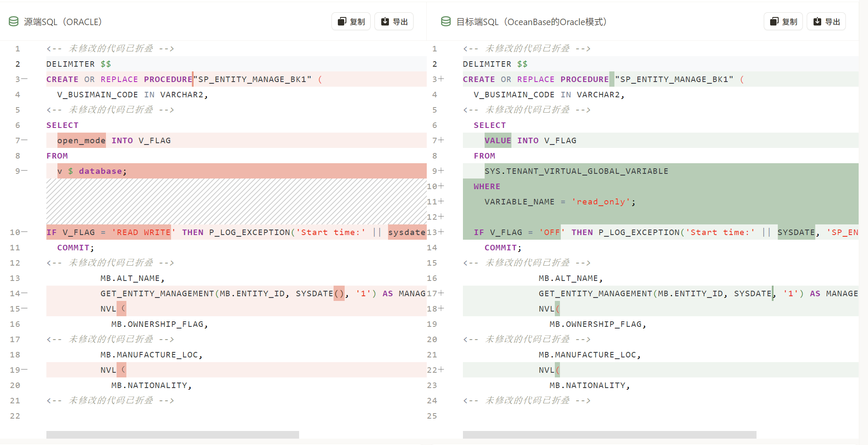Click the target pane horizontal scrollbar
868x445 pixels.
coord(609,434)
